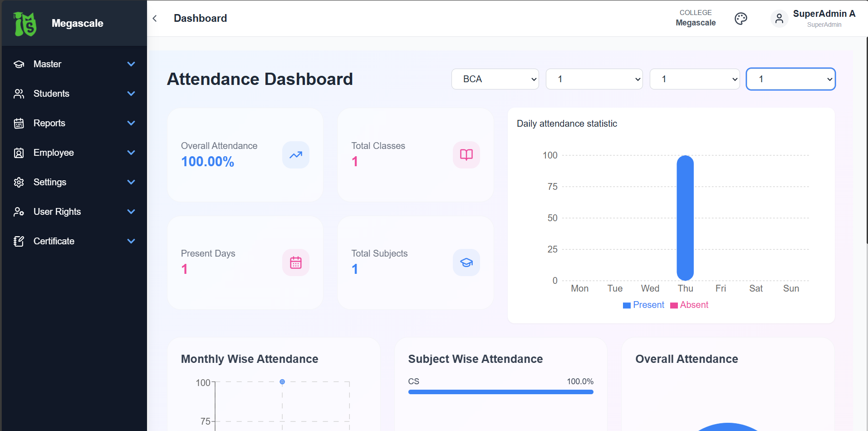Viewport: 868px width, 431px height.
Task: Click the Megascale brand title
Action: (78, 23)
